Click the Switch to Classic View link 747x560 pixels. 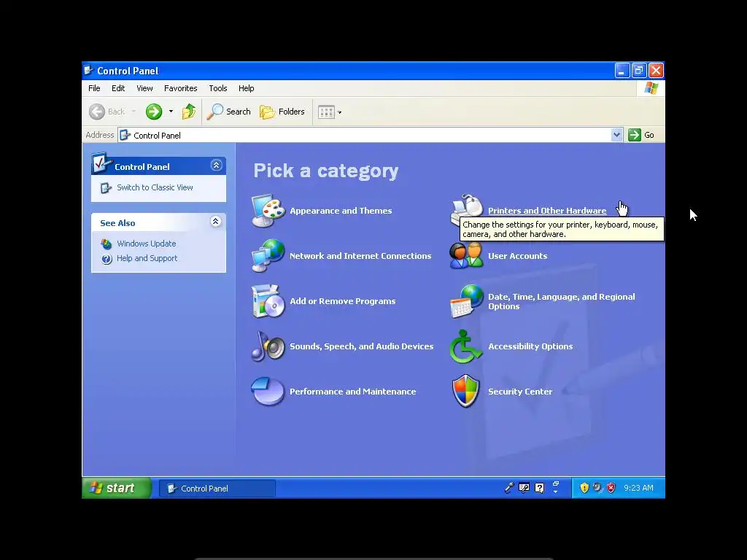coord(155,187)
